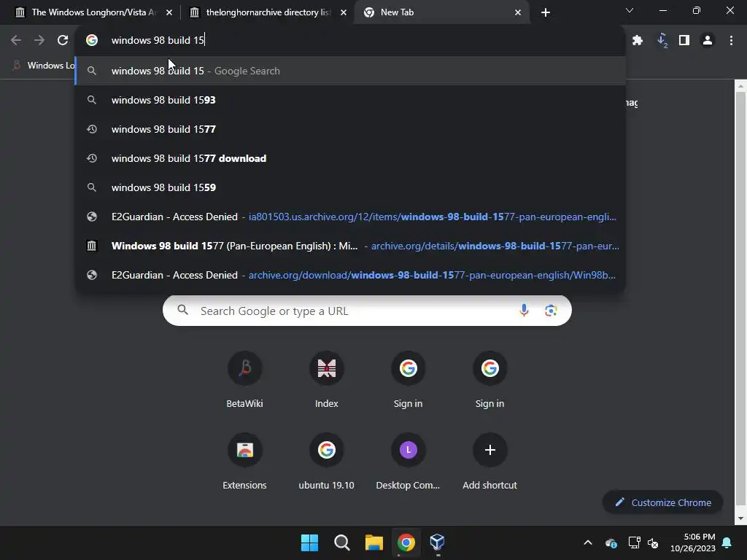
Task: Close the New Tab tab
Action: [518, 12]
